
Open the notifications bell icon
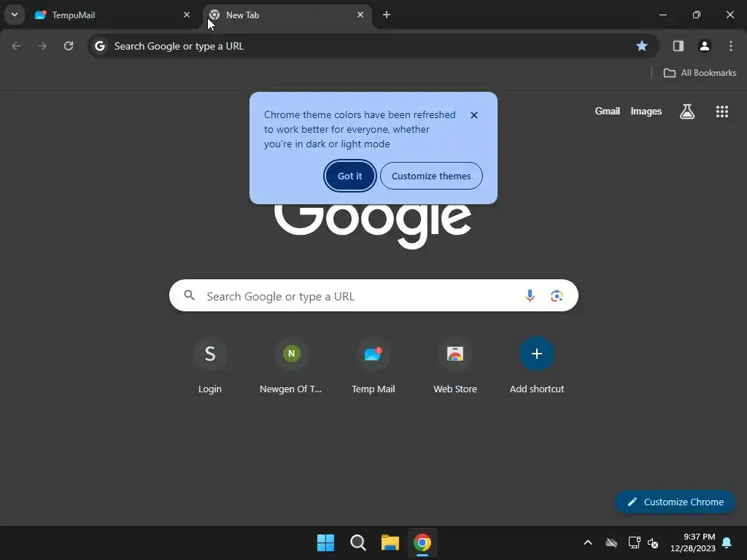(x=727, y=542)
